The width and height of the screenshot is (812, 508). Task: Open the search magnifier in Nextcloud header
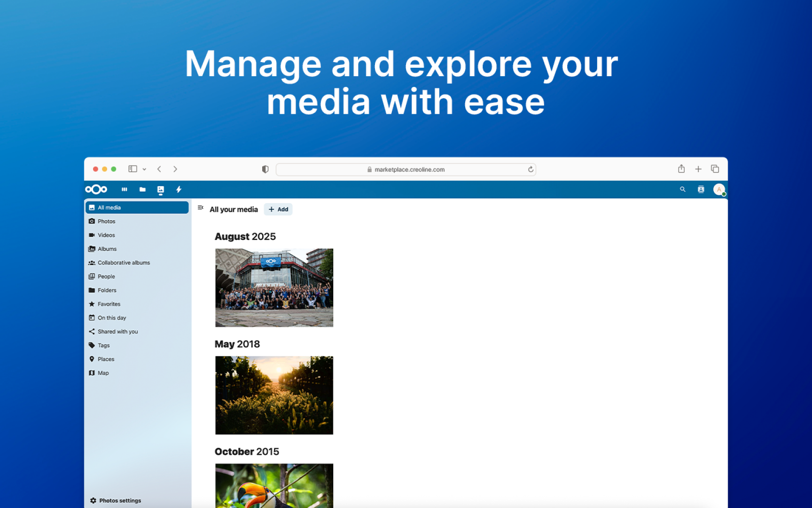coord(683,190)
